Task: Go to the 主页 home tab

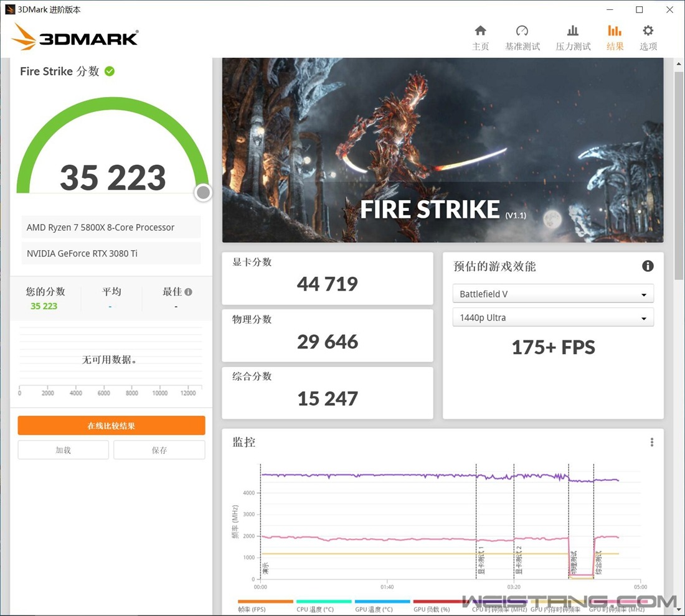Action: [480, 37]
